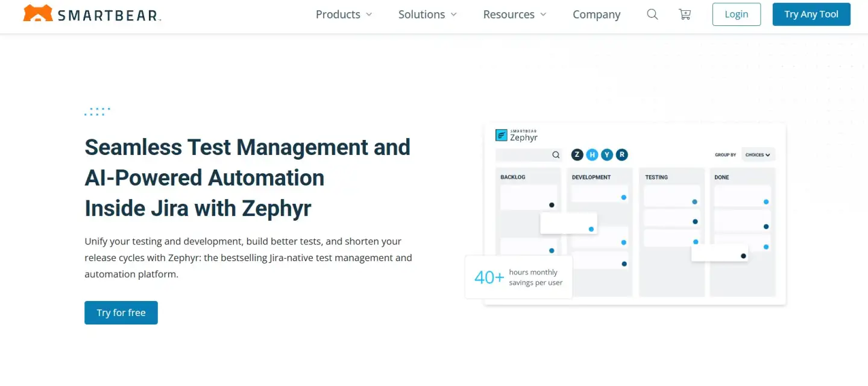
Task: Expand the Solutions menu
Action: (x=427, y=14)
